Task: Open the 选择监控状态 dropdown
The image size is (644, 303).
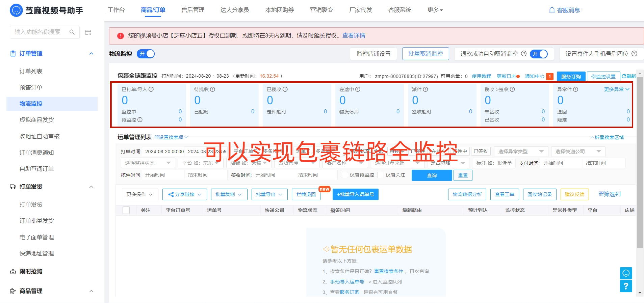Action: 148,163
